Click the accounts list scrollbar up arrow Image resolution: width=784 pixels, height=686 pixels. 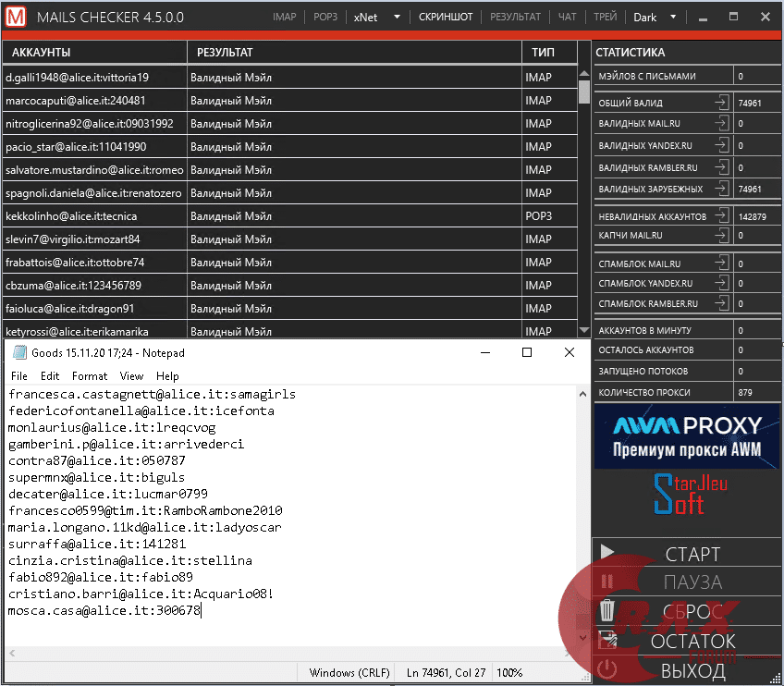pos(584,73)
